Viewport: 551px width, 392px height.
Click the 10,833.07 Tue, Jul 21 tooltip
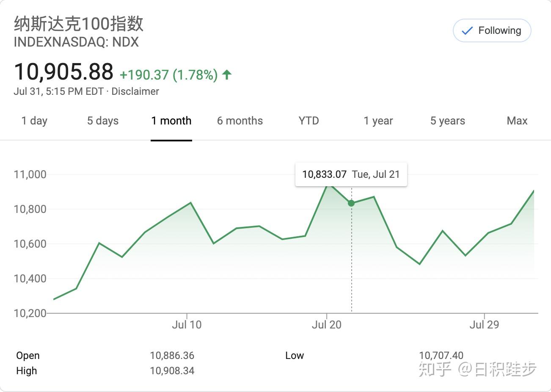click(x=351, y=174)
